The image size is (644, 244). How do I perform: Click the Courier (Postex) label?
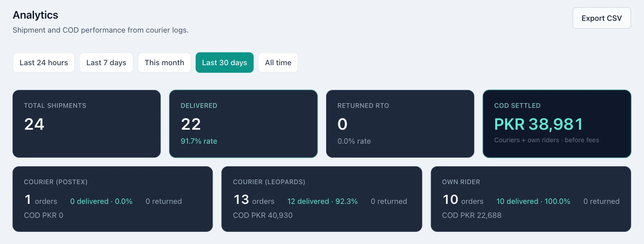click(x=56, y=182)
